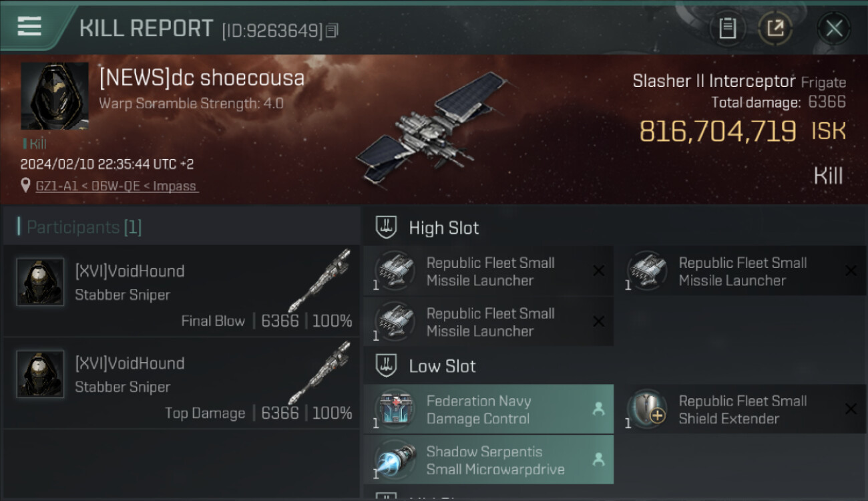Image resolution: width=868 pixels, height=501 pixels.
Task: Open the hamburger menu icon
Action: point(29,26)
